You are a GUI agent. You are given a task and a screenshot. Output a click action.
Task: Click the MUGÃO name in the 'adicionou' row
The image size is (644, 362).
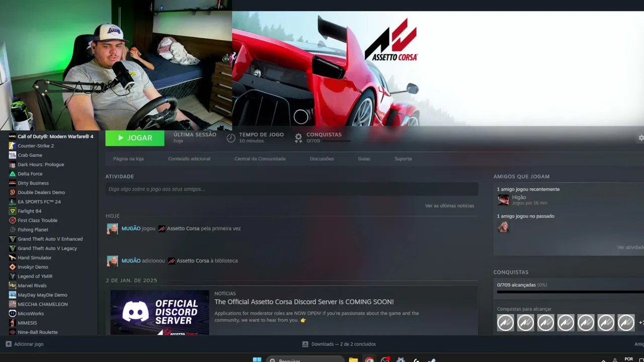point(131,261)
